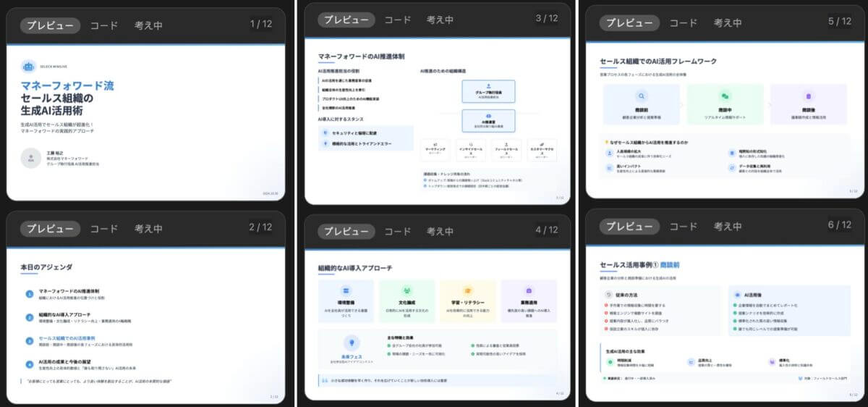
Task: Open 考え中 tab in the 5 / 12 panel
Action: 728,22
